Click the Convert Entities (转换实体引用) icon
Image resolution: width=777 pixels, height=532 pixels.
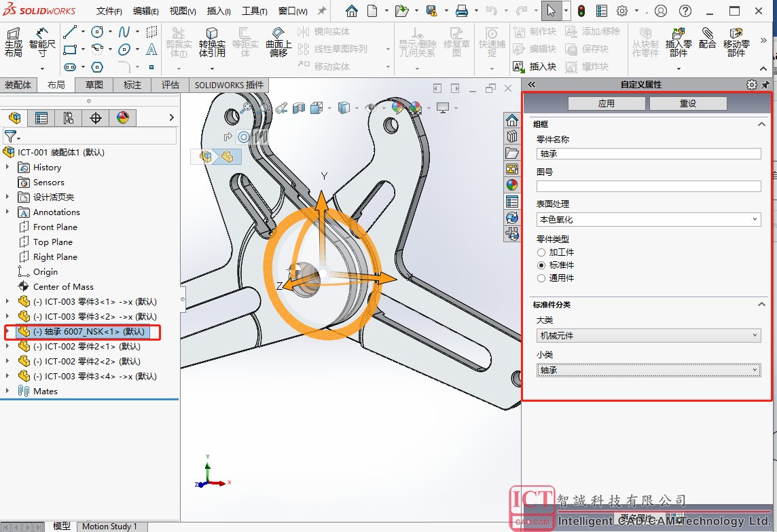pos(212,42)
